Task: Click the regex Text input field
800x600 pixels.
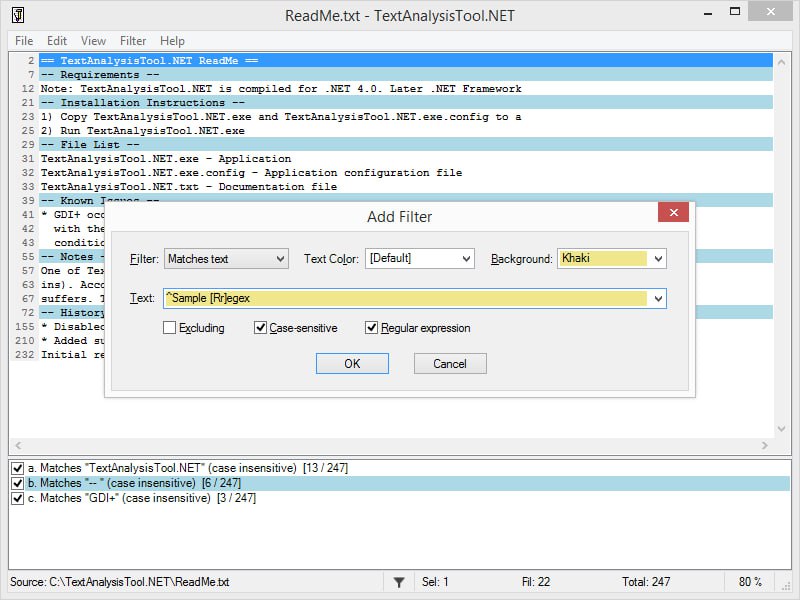Action: (405, 298)
